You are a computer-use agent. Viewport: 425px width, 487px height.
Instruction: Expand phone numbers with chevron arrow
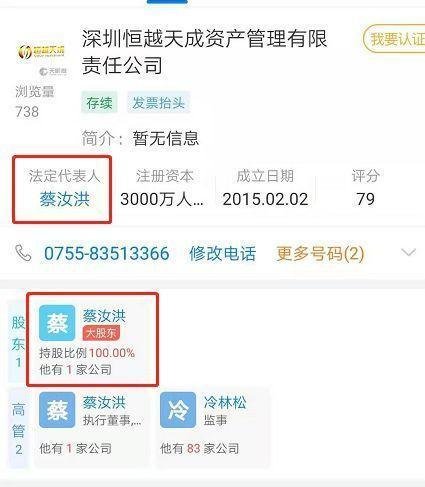408,253
